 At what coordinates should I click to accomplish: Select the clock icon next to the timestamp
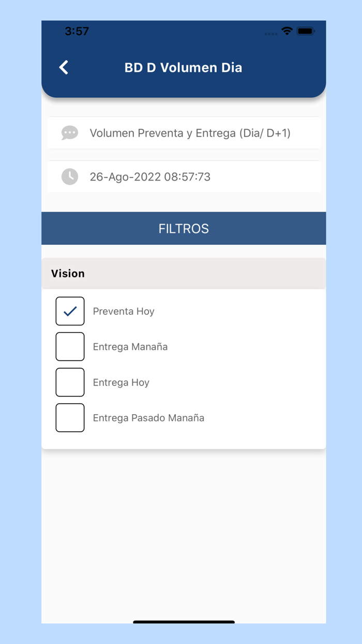(69, 177)
